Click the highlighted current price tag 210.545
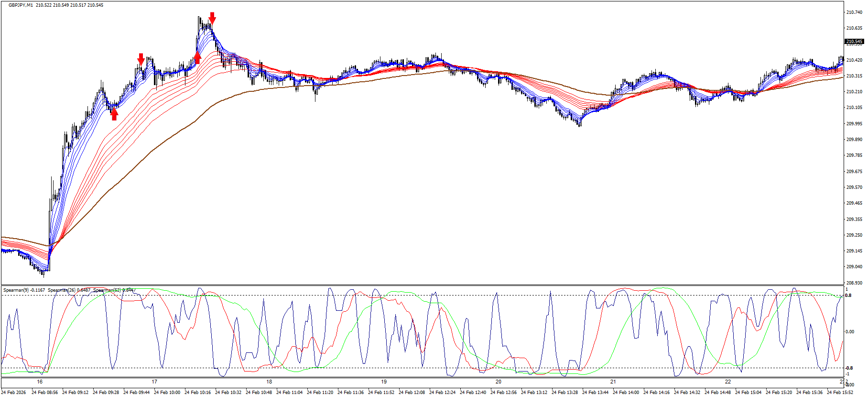 pyautogui.click(x=854, y=42)
